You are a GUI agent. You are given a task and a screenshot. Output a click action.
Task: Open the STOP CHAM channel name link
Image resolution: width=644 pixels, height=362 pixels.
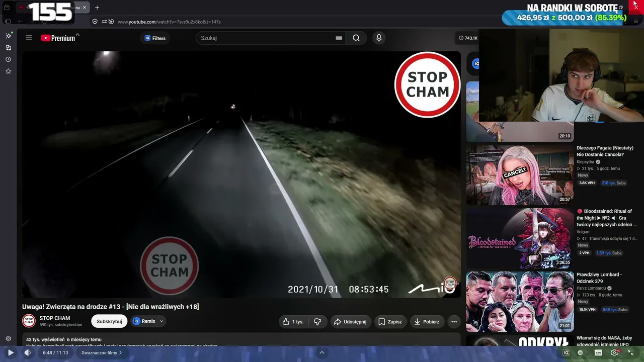click(x=55, y=318)
